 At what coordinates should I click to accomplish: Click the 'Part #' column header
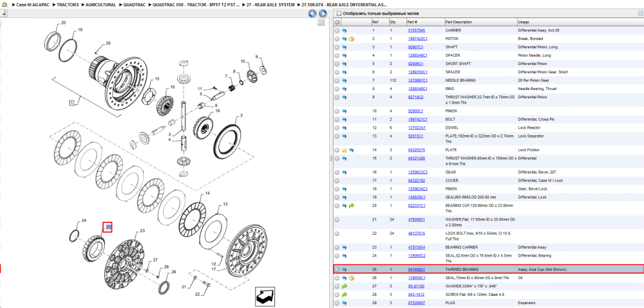pyautogui.click(x=425, y=22)
